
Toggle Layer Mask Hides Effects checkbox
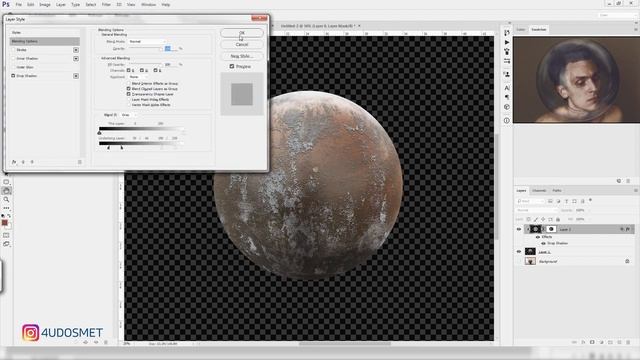point(129,99)
